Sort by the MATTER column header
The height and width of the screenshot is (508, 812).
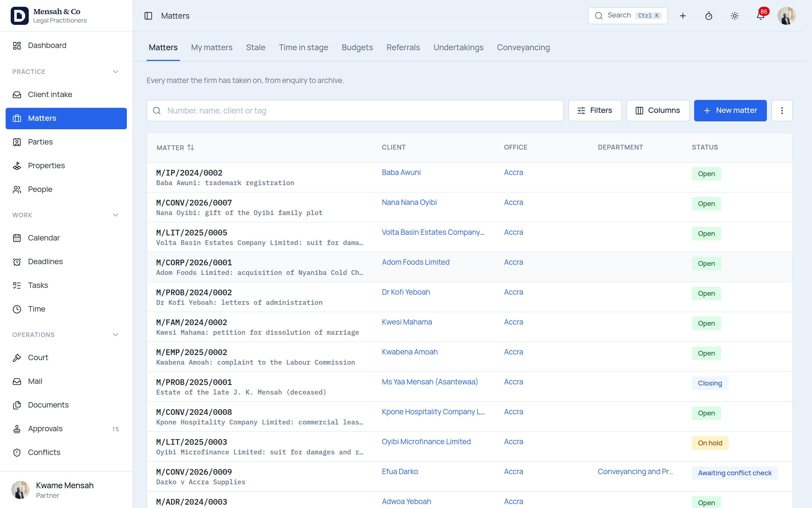pyautogui.click(x=175, y=148)
